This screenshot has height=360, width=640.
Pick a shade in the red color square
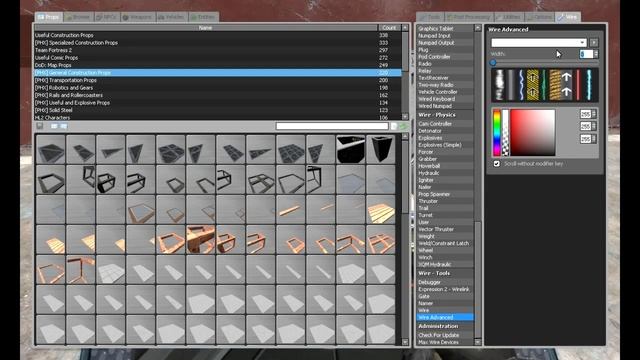(x=533, y=133)
